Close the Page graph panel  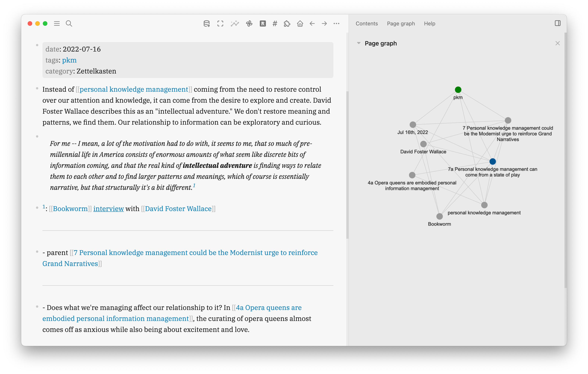557,43
